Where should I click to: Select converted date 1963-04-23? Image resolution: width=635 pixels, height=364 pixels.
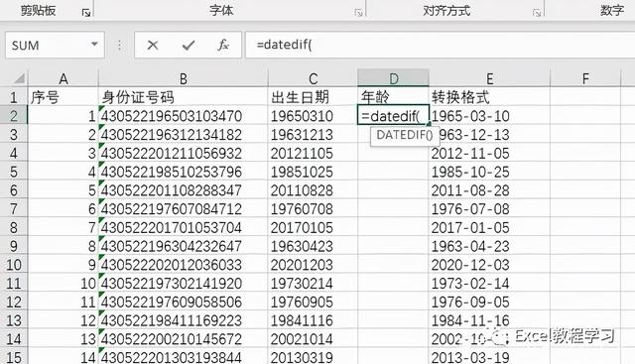click(x=489, y=246)
